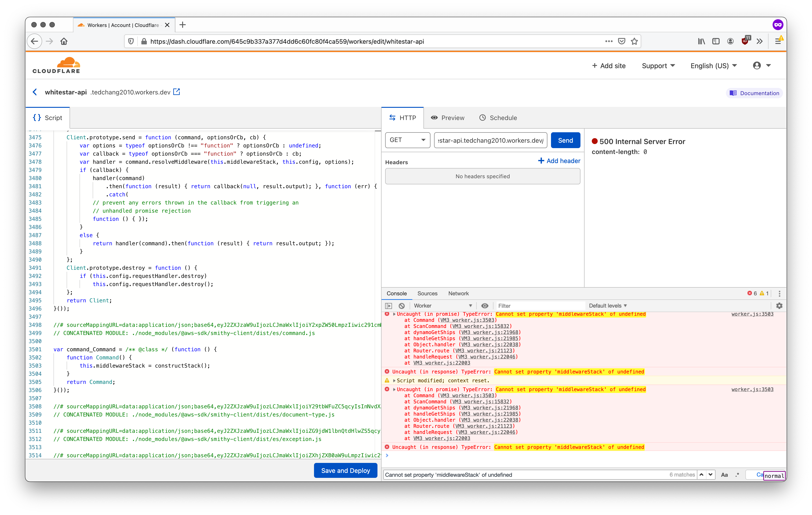812x515 pixels.
Task: Open the Default levels dropdown
Action: point(607,306)
